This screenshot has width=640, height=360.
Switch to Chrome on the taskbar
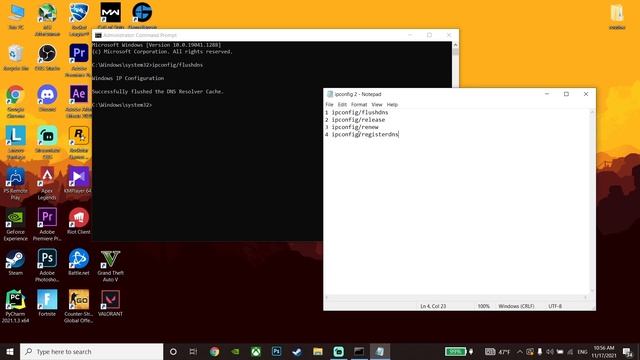pos(214,351)
